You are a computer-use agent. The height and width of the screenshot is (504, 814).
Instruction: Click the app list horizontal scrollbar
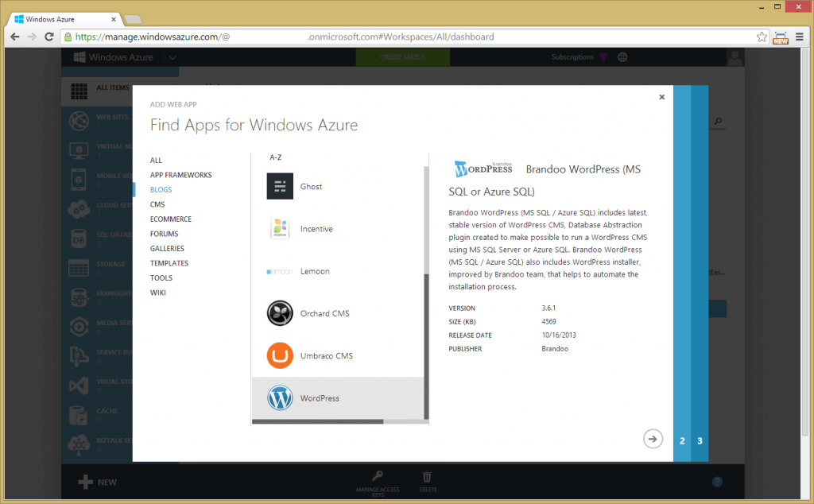(x=318, y=421)
